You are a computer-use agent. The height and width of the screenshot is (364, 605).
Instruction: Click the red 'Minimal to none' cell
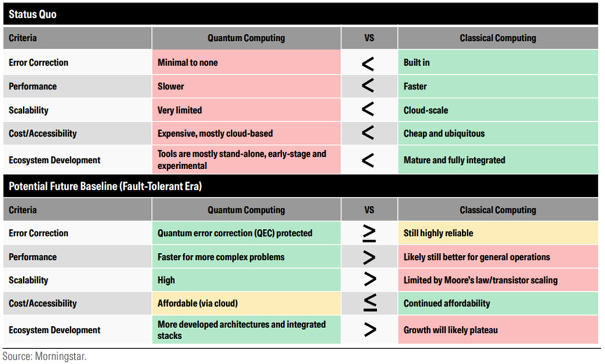[246, 63]
